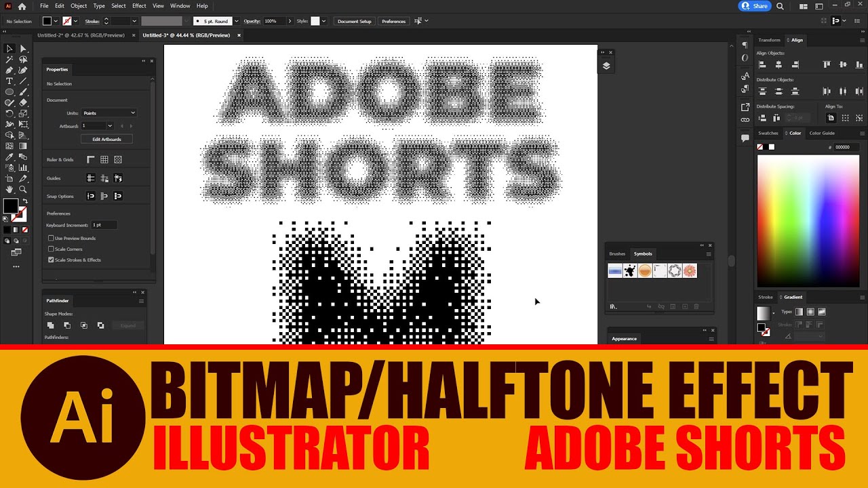
Task: Apply Unite shape mode in Pathfinder
Action: (x=50, y=325)
